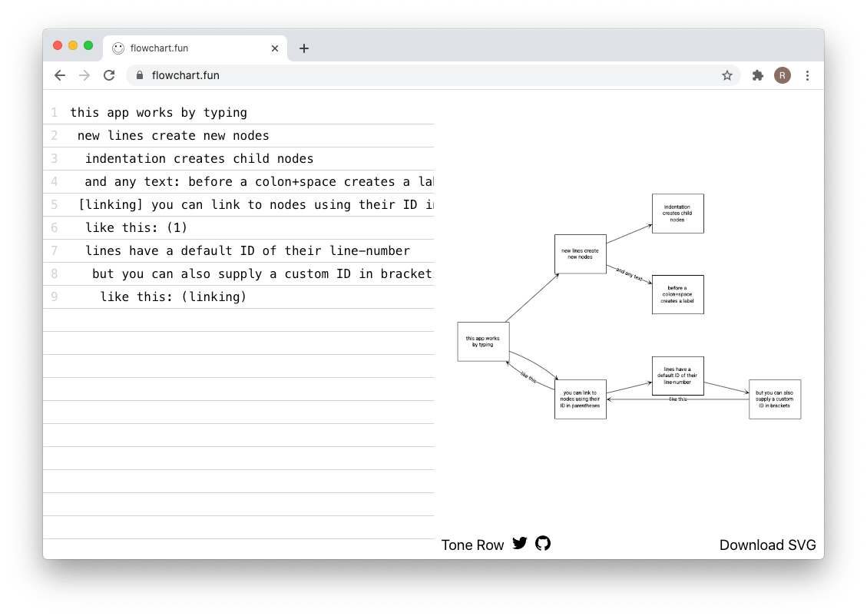Image resolution: width=867 pixels, height=616 pixels.
Task: Open the profile avatar labeled R
Action: pyautogui.click(x=782, y=75)
